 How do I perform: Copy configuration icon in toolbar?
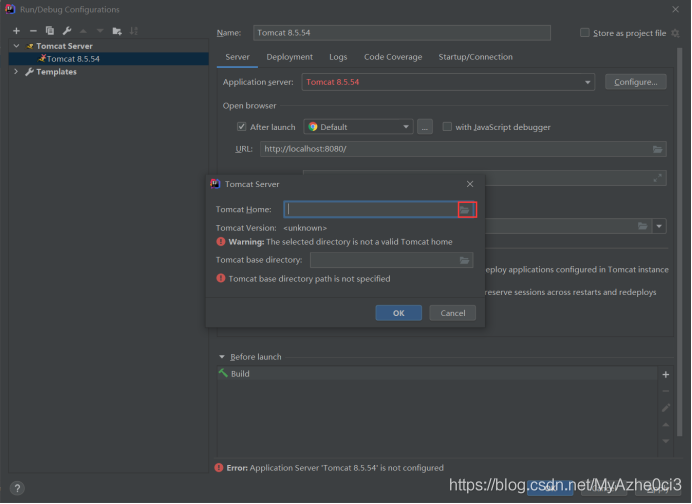click(50, 31)
